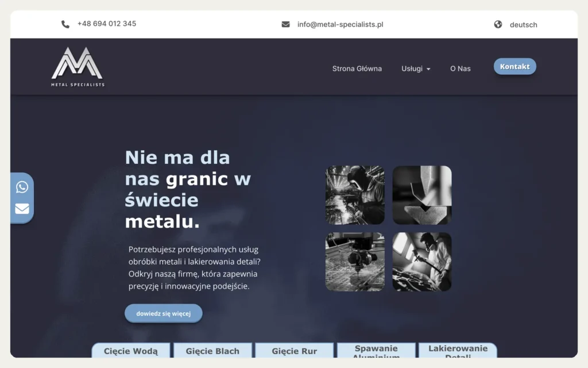Image resolution: width=588 pixels, height=368 pixels.
Task: Click the side widget envelope icon
Action: tap(22, 208)
